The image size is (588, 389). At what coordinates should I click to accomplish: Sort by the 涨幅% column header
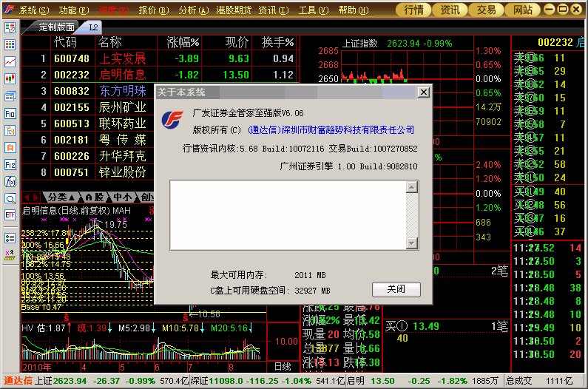pos(183,42)
